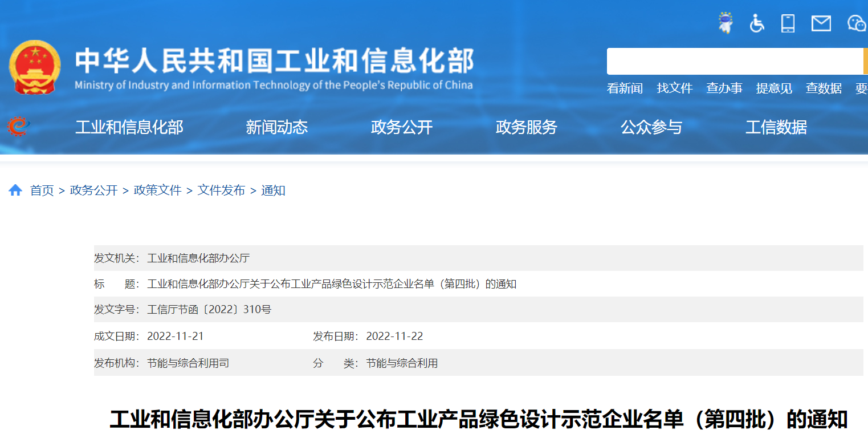
Task: Open the WeChat icon
Action: (857, 23)
